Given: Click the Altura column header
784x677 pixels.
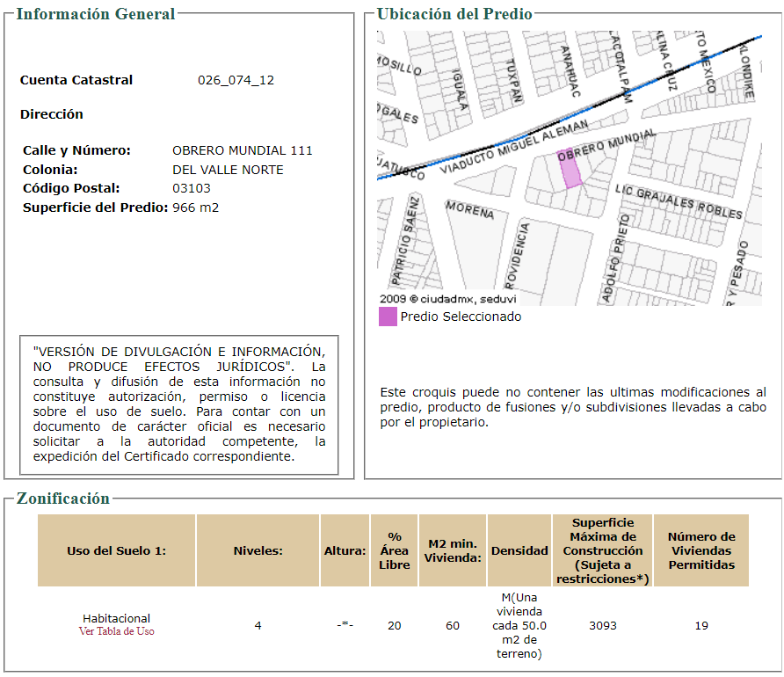Looking at the screenshot, I should [x=345, y=550].
